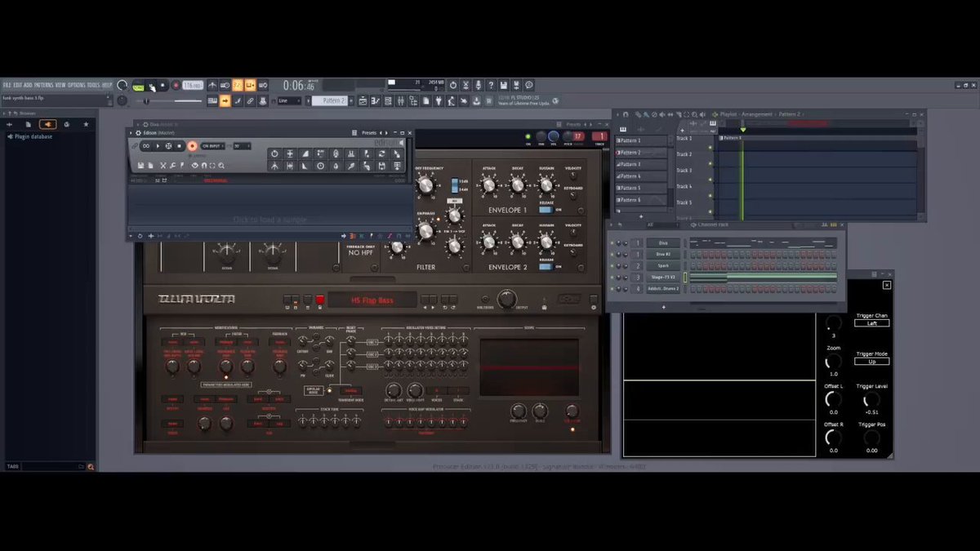Select the star favorites icon in Browser
The image size is (980, 551).
click(86, 124)
